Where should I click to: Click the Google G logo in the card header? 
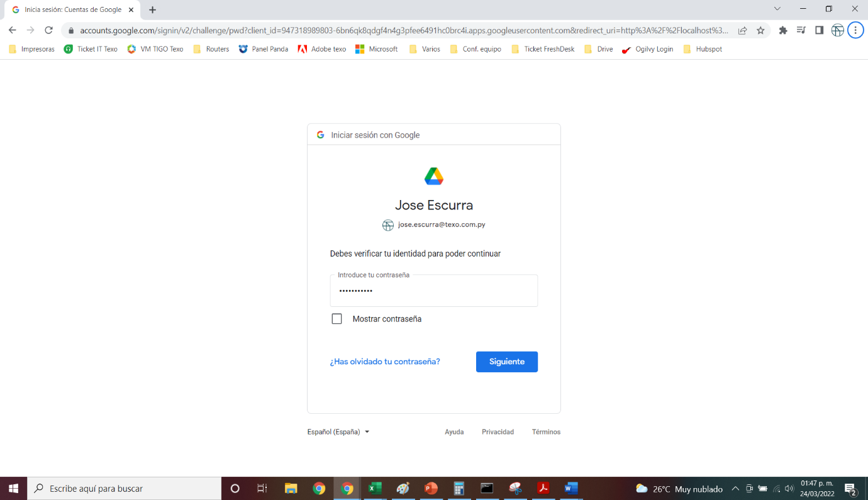(x=320, y=135)
